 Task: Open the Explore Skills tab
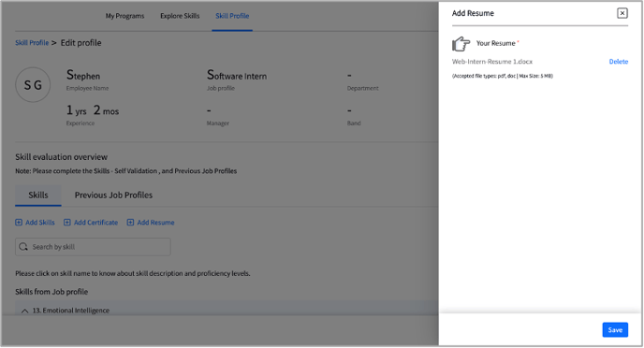pyautogui.click(x=180, y=16)
